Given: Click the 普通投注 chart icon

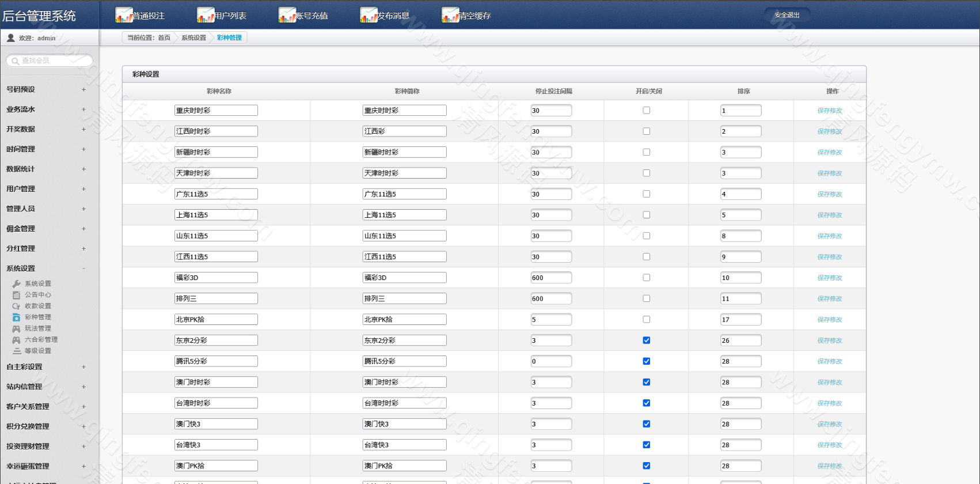Looking at the screenshot, I should pyautogui.click(x=124, y=15).
